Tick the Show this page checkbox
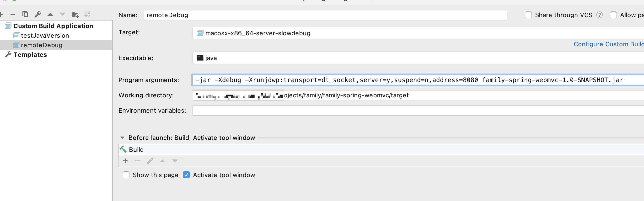 (x=126, y=175)
